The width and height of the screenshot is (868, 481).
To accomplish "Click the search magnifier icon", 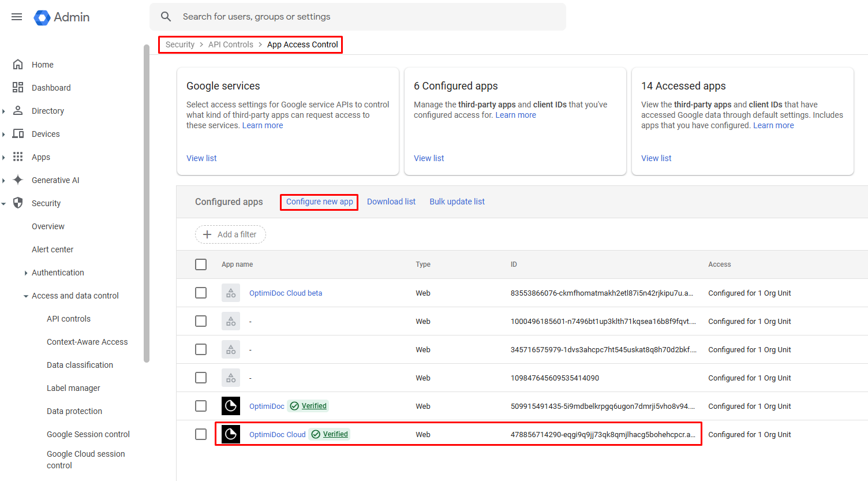I will click(166, 17).
